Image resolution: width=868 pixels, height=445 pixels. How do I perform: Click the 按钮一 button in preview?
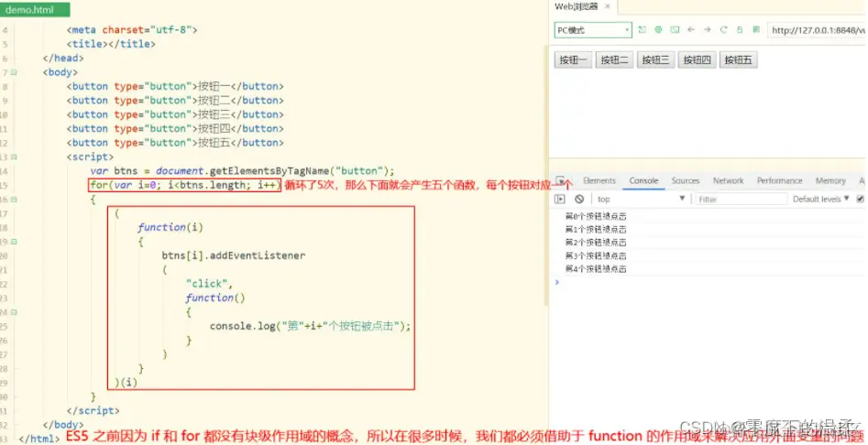pos(573,60)
